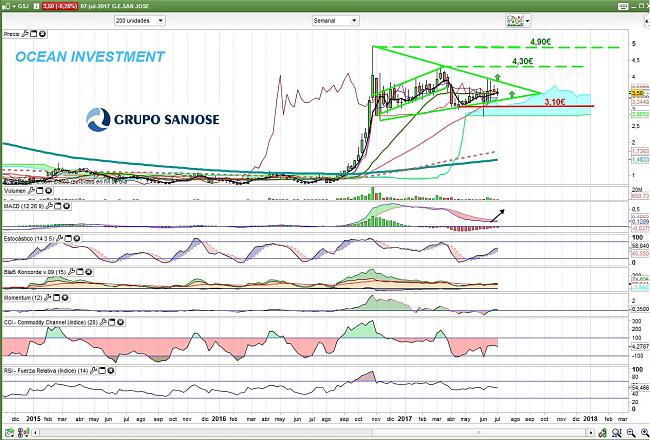Screen dimensions: 650x440
Task: Remove the Momentum indicator panel
Action: click(x=65, y=298)
